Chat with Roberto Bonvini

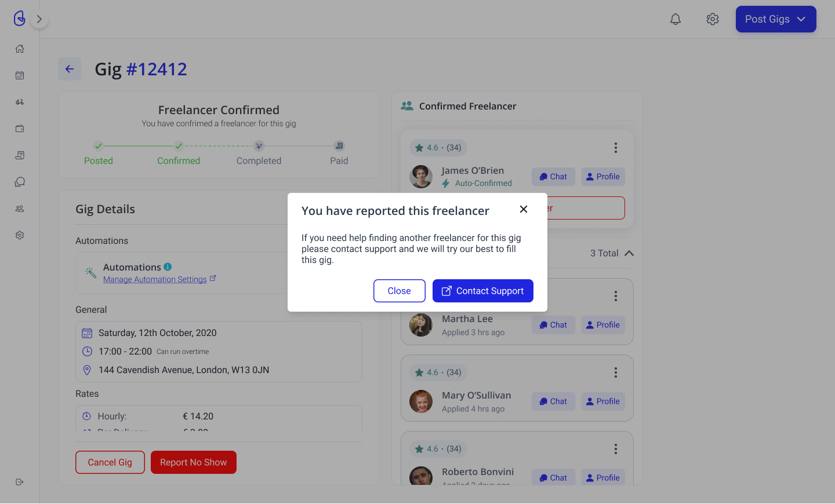[554, 477]
